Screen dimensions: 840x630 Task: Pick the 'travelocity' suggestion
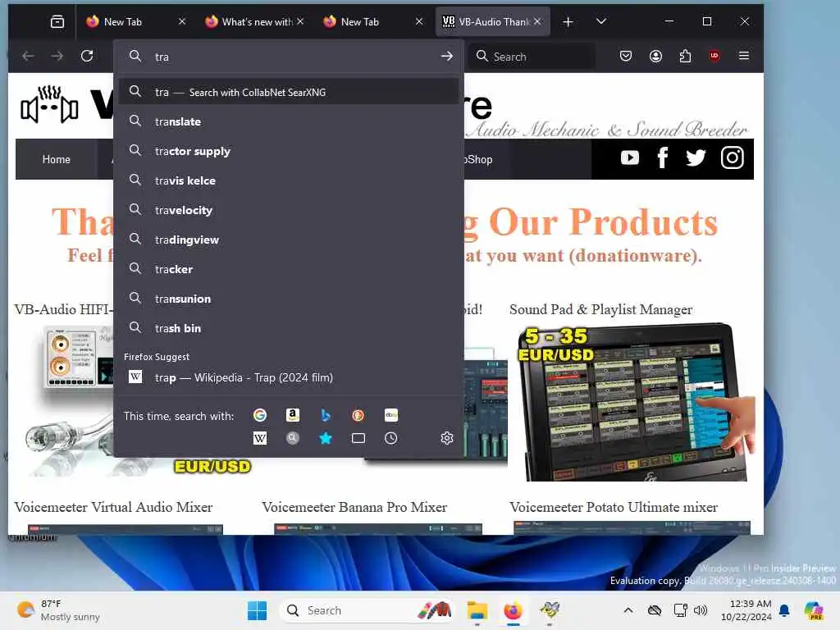289,210
